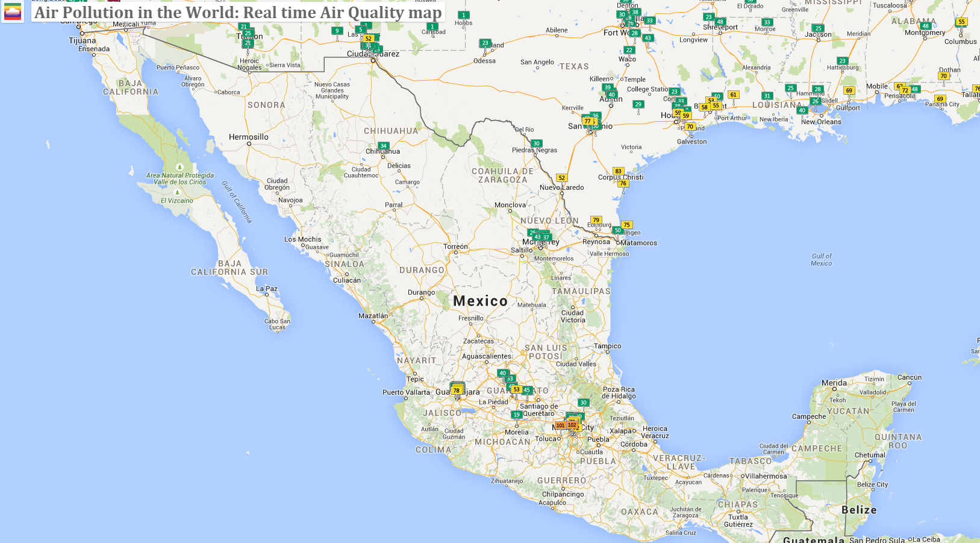Select the green 22 marker at Waco

tap(629, 50)
